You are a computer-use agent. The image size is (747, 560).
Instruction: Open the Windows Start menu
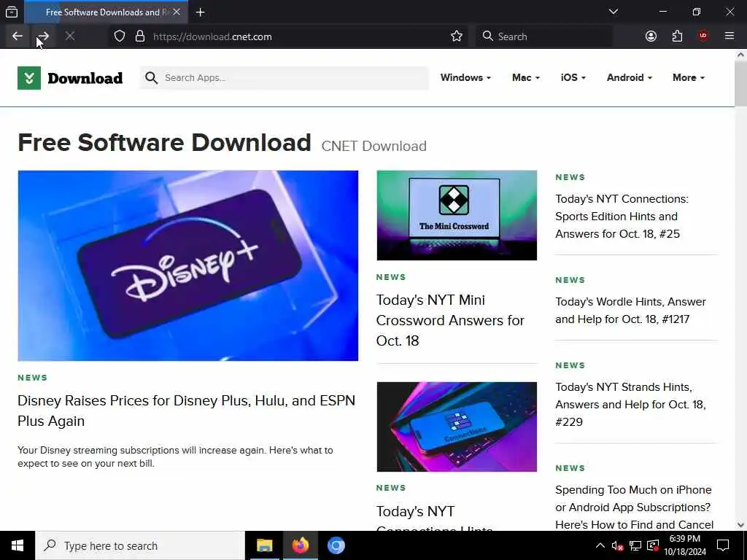pyautogui.click(x=18, y=545)
